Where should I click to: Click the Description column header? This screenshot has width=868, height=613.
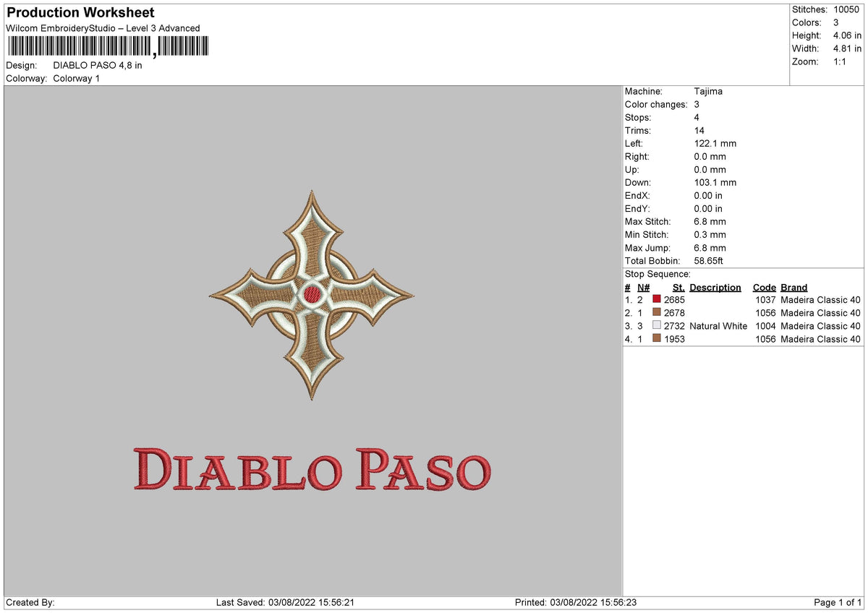coord(715,287)
